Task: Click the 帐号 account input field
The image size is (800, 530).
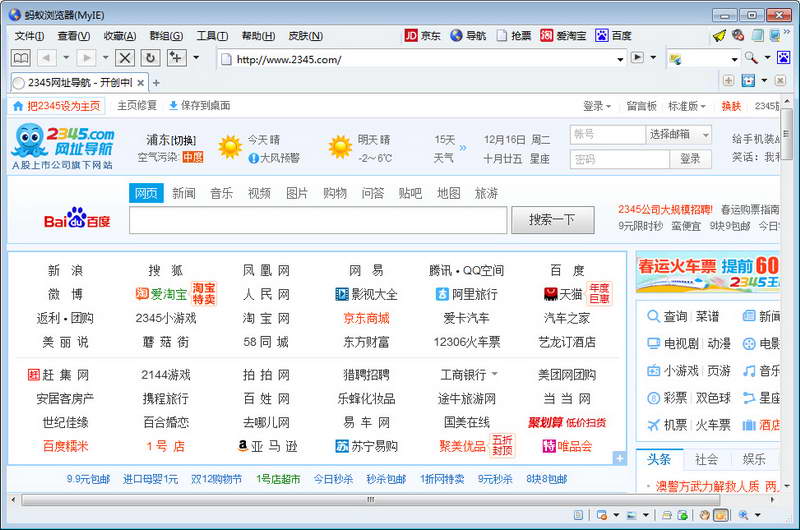Action: pyautogui.click(x=608, y=134)
